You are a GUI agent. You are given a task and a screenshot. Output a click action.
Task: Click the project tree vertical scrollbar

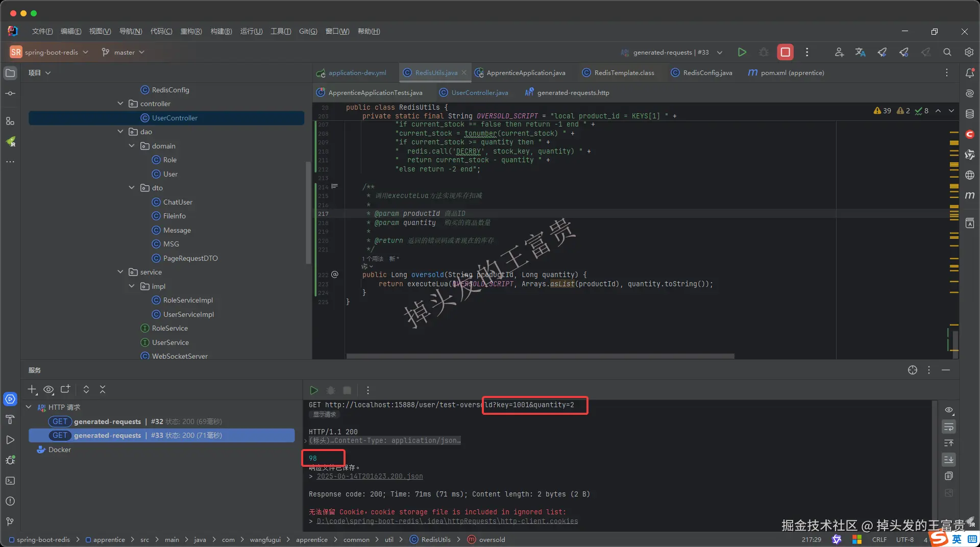308,212
